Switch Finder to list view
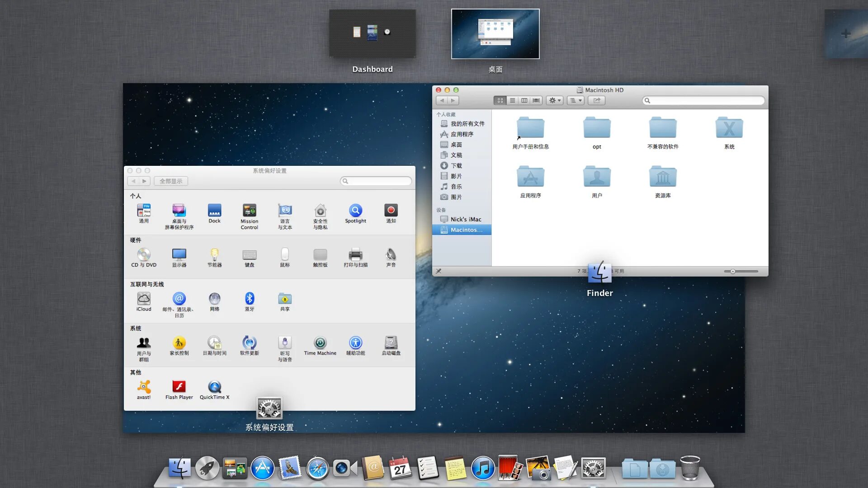 click(x=512, y=101)
